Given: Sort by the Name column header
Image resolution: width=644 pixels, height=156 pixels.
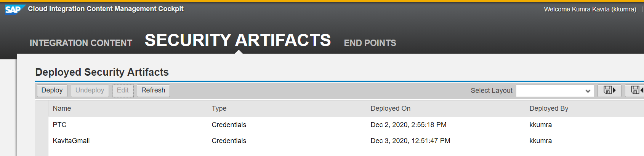Looking at the screenshot, I should coord(62,108).
